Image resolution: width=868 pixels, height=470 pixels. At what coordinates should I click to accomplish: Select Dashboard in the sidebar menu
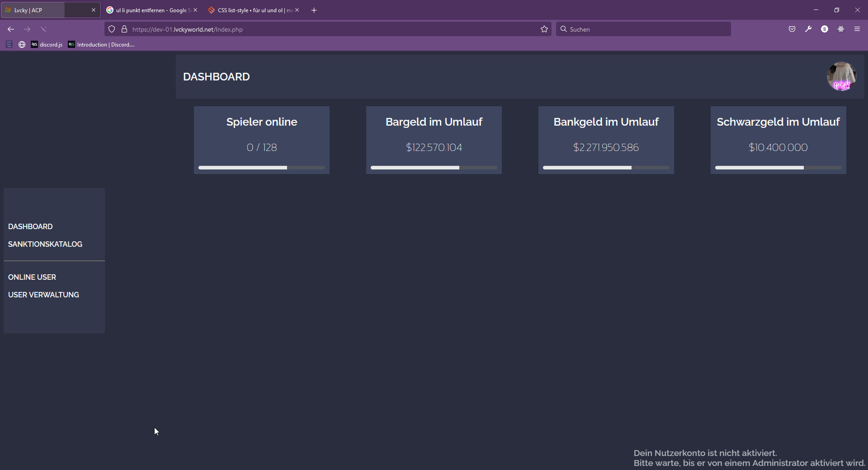[x=30, y=226]
